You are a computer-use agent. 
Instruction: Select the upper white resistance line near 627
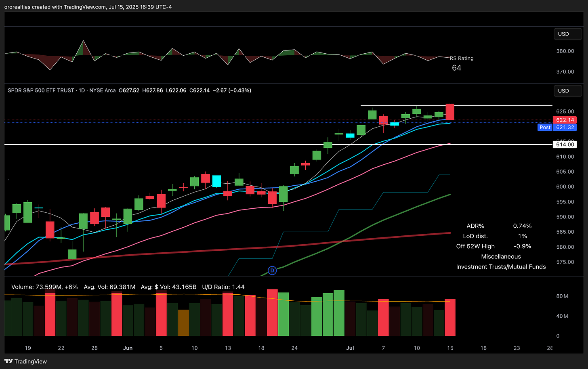(456, 106)
